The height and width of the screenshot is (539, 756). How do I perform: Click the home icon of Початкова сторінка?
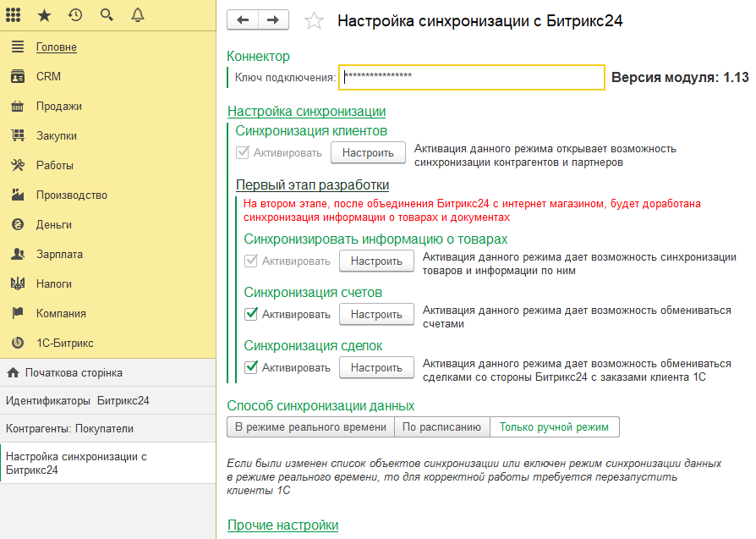[13, 372]
